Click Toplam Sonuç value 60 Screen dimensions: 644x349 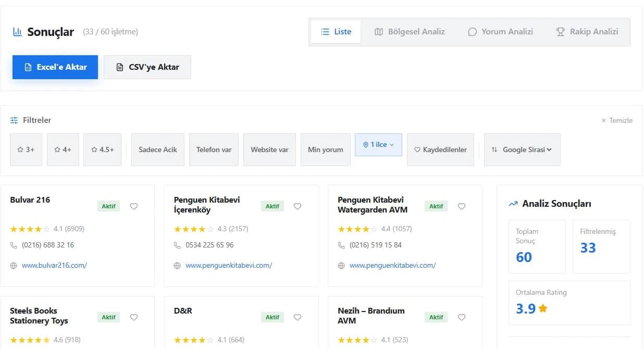coord(524,257)
